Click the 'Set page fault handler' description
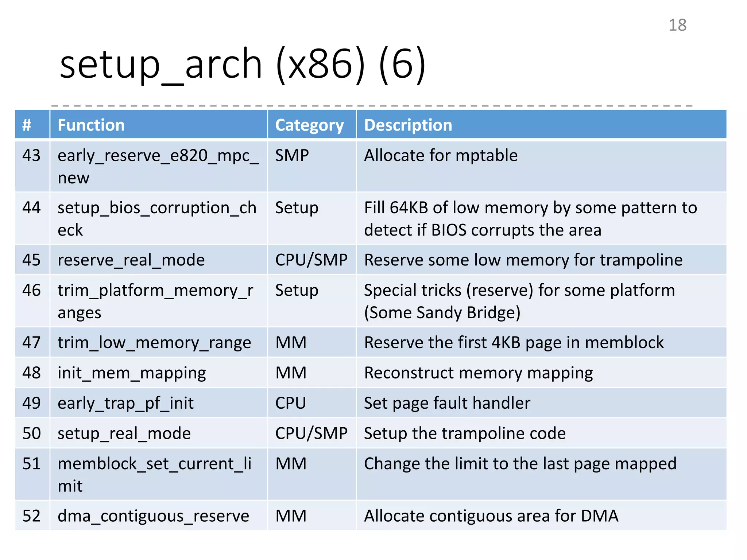Image resolution: width=747 pixels, height=560 pixels. pos(447,403)
